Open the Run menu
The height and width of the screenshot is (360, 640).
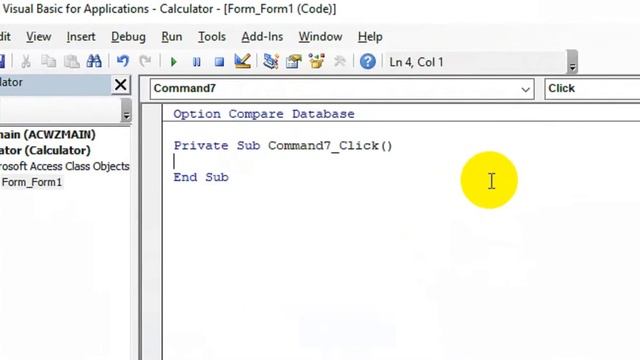click(172, 37)
